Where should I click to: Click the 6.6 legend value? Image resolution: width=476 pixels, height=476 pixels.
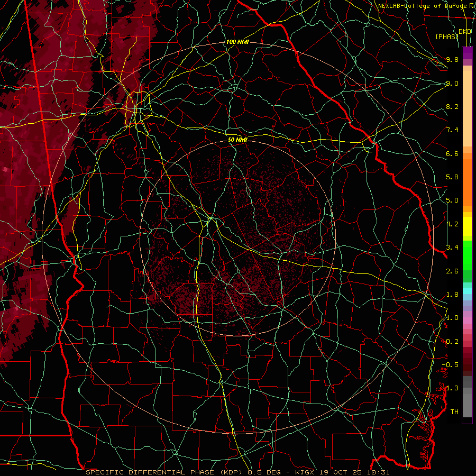click(x=452, y=153)
